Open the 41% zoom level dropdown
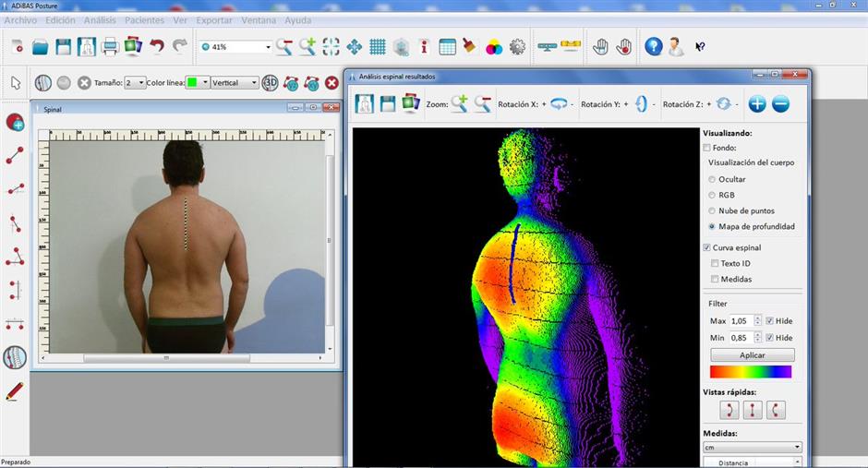 pyautogui.click(x=268, y=47)
